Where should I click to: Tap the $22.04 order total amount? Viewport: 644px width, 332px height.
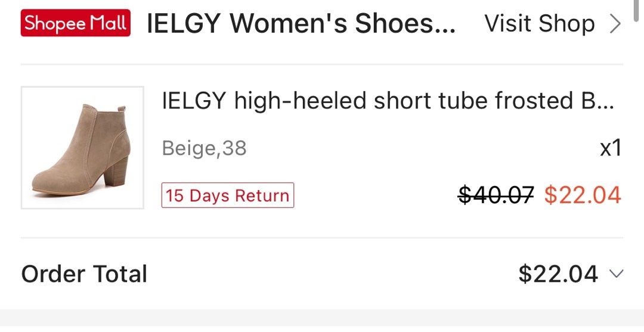(558, 274)
